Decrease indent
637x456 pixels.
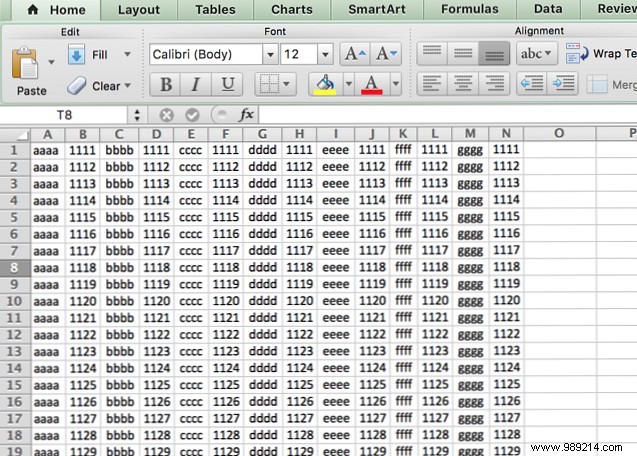(x=532, y=83)
